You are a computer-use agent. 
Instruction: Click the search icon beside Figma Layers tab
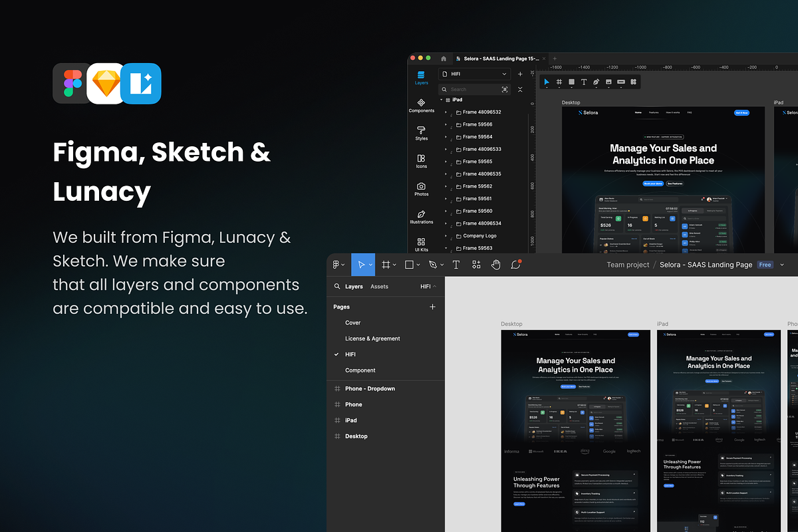337,287
